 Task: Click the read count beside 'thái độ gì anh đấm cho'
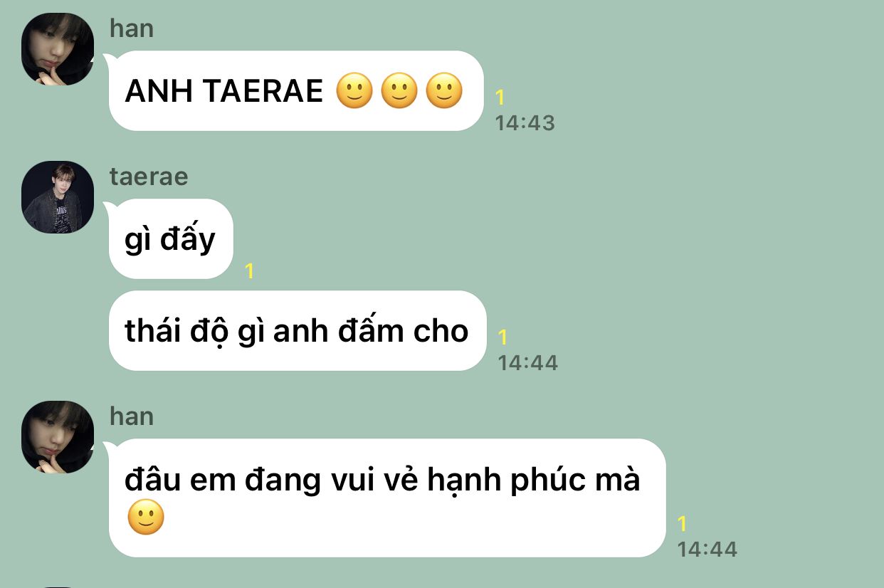click(503, 337)
